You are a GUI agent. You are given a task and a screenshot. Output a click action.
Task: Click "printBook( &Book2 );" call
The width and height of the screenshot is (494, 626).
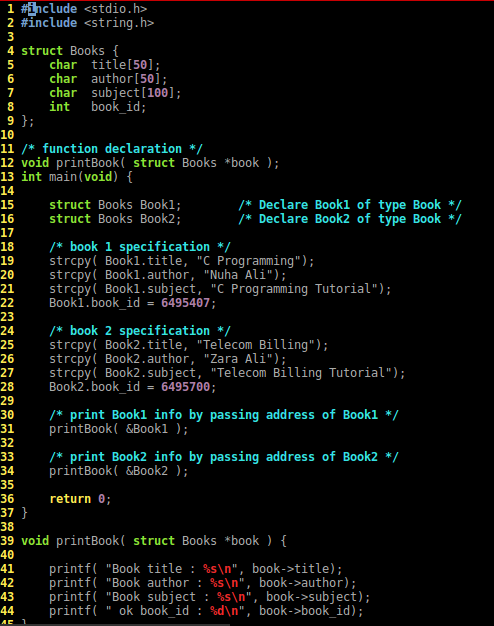pyautogui.click(x=119, y=471)
